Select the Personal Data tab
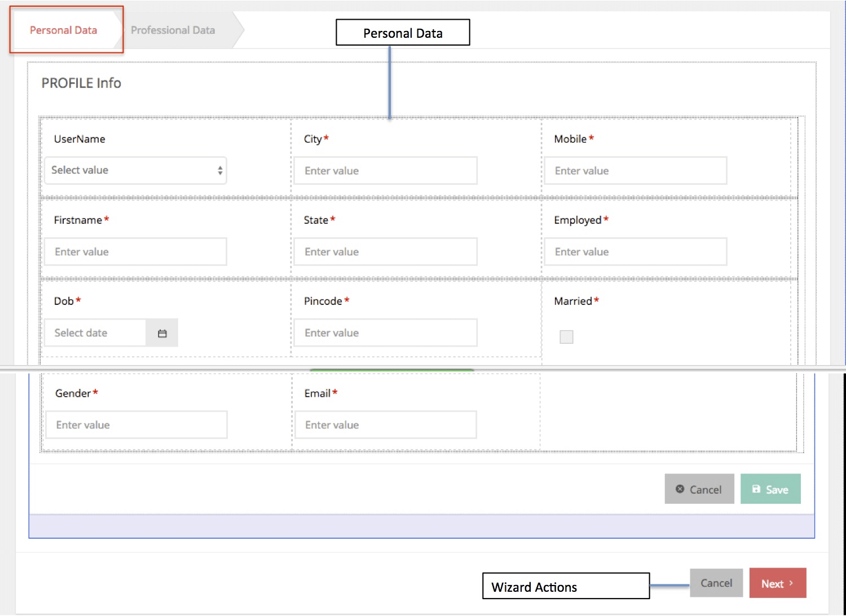Screen dimensions: 846x616 [x=63, y=29]
